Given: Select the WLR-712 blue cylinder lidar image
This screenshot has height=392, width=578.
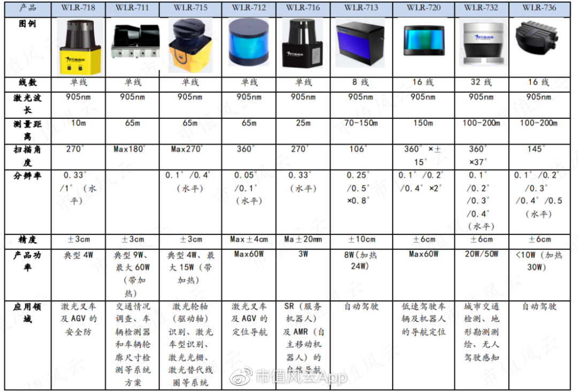Looking at the screenshot, I should pyautogui.click(x=248, y=43).
